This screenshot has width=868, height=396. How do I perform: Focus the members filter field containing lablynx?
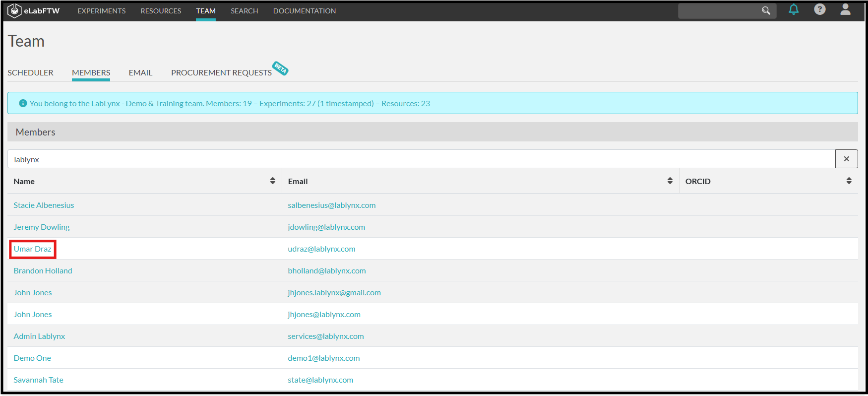point(422,159)
